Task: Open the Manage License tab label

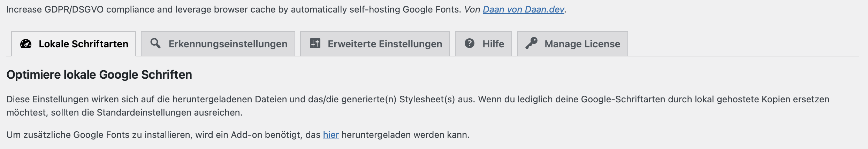Action: [583, 44]
